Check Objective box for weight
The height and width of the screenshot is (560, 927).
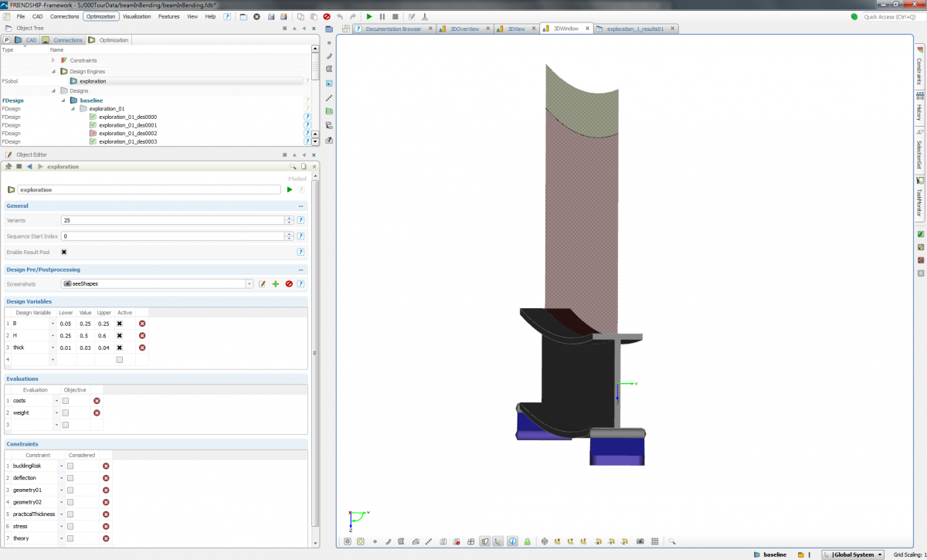(x=66, y=413)
